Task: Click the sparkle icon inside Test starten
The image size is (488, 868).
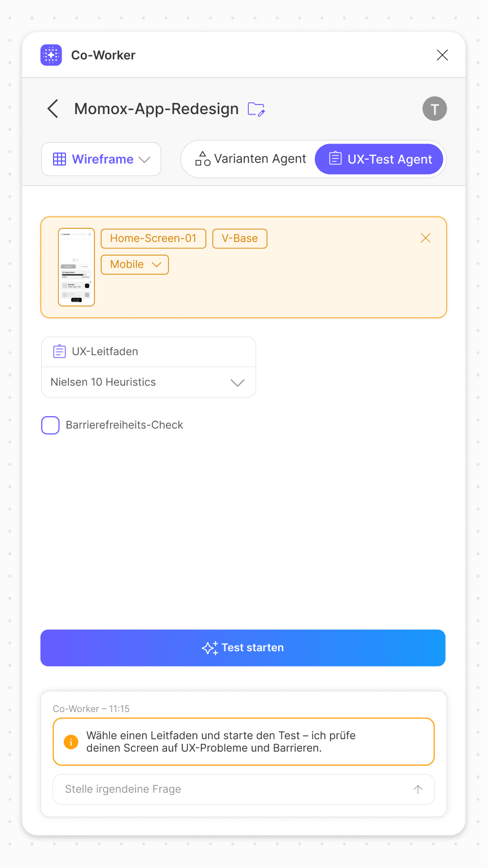Action: [210, 648]
